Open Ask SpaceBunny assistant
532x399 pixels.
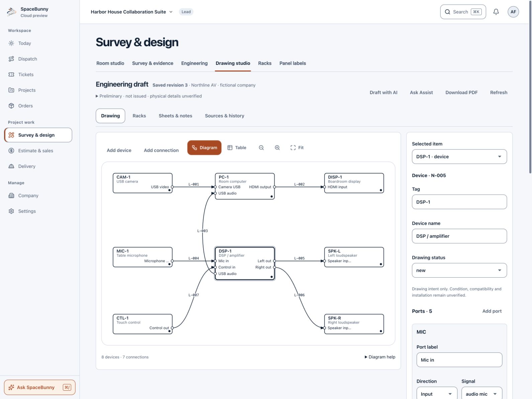[x=39, y=387]
